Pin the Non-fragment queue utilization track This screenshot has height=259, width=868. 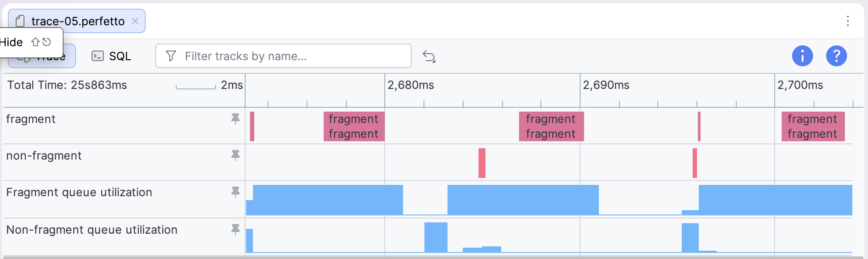point(236,230)
